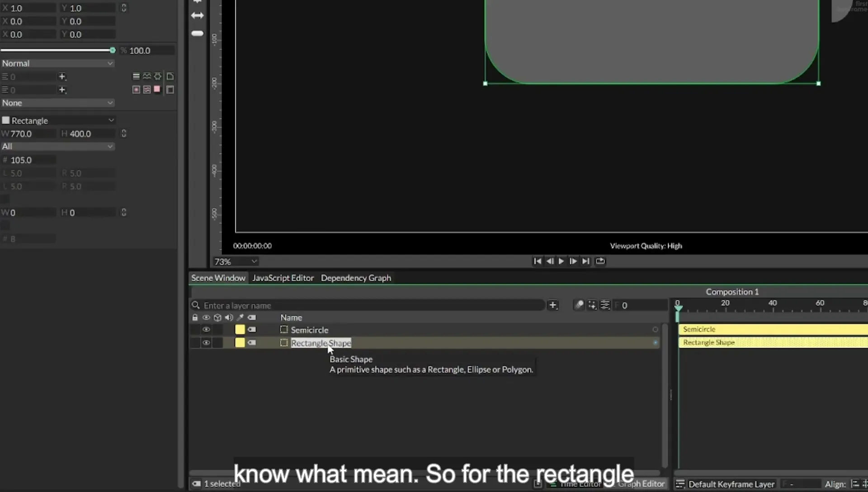Click the lock column header icon

point(195,317)
